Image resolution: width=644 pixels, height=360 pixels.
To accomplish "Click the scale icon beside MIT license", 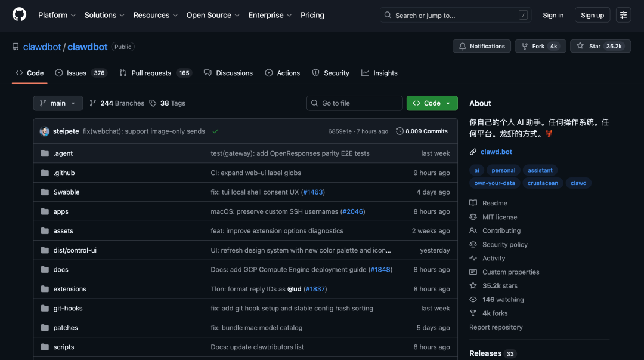I will coord(473,217).
